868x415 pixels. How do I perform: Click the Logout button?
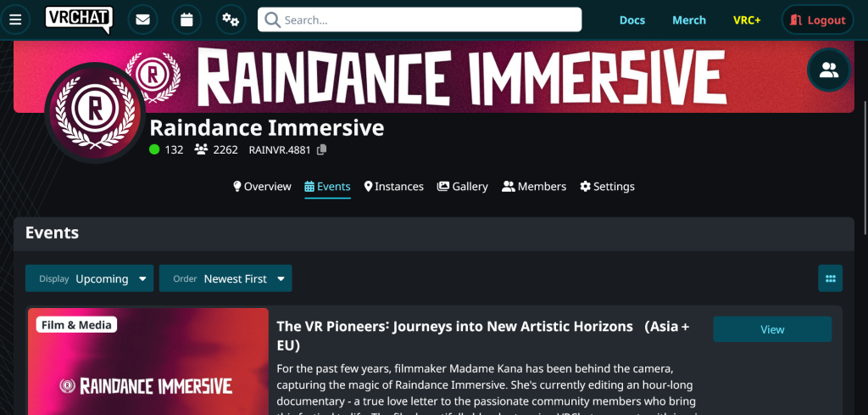[818, 20]
